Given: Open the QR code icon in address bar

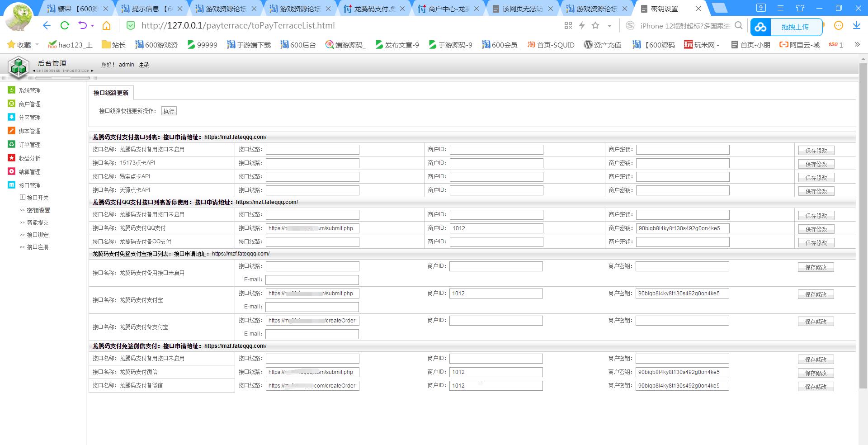Looking at the screenshot, I should pyautogui.click(x=568, y=26).
